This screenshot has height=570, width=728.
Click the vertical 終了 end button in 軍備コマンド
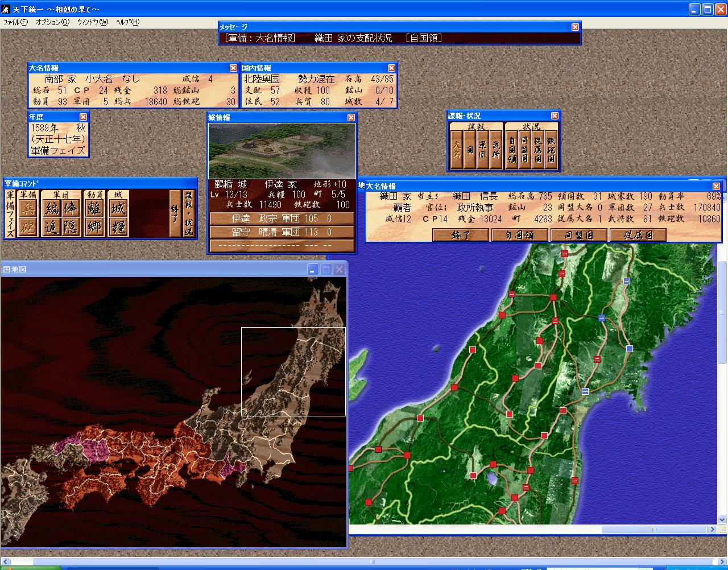pos(175,213)
